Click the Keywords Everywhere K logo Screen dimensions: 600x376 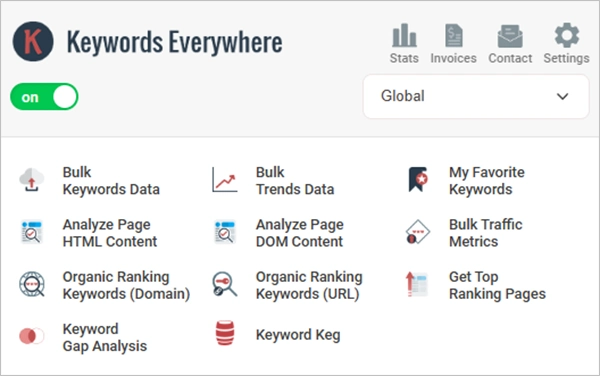click(33, 41)
